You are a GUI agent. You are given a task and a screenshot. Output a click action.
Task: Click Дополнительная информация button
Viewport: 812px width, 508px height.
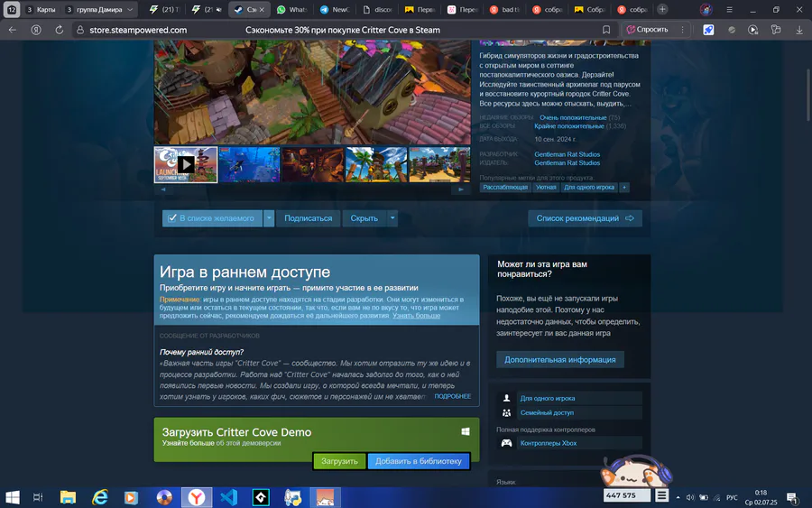[559, 359]
